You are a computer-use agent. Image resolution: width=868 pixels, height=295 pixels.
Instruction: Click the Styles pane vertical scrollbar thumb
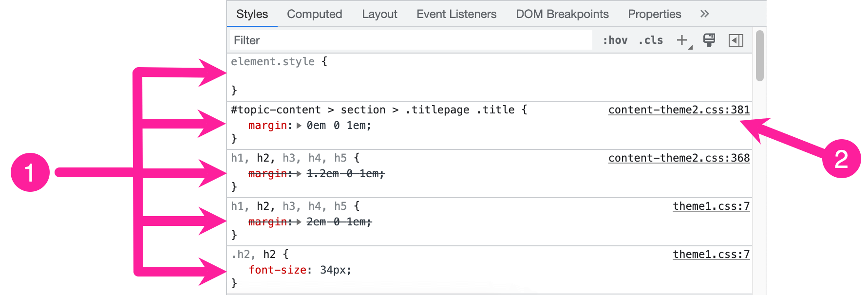point(760,55)
